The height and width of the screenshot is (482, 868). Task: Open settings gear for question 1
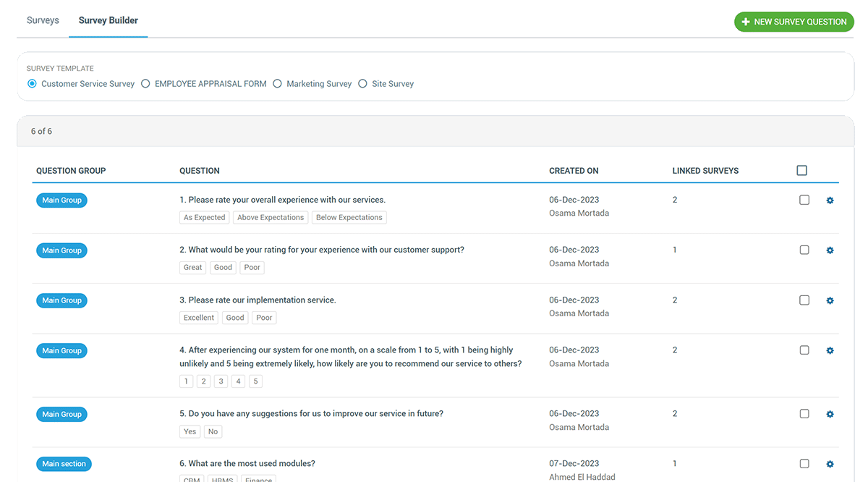[x=830, y=200]
